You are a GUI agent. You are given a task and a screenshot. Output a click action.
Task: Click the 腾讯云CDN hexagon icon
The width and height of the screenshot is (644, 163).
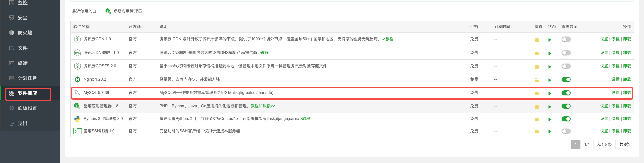pyautogui.click(x=77, y=39)
